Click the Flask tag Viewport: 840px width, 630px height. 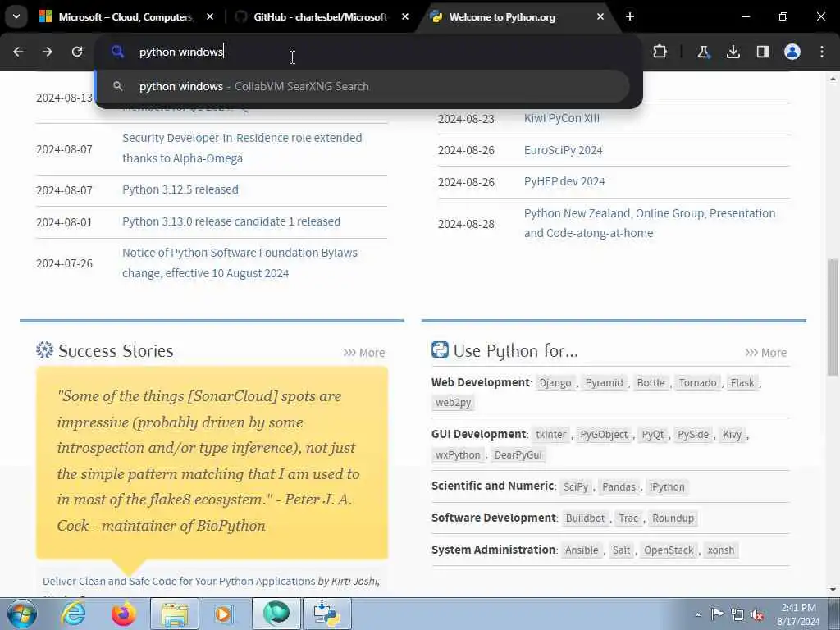(742, 383)
